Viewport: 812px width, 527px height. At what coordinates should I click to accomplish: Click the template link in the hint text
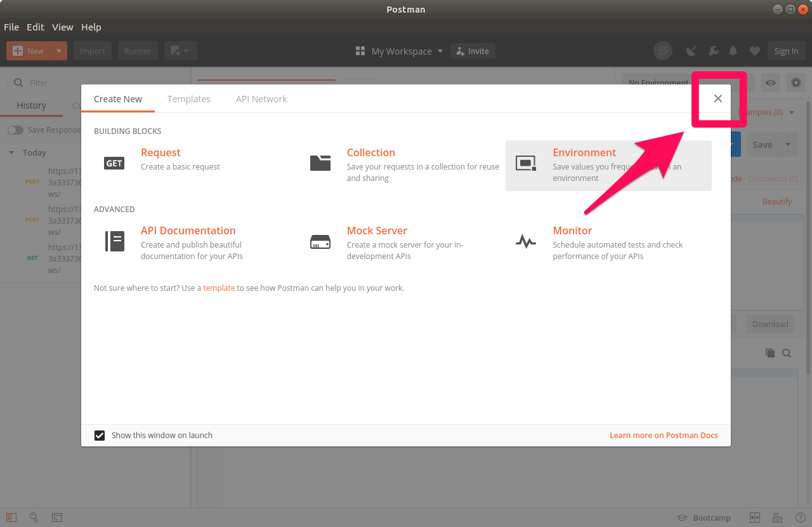pos(219,288)
